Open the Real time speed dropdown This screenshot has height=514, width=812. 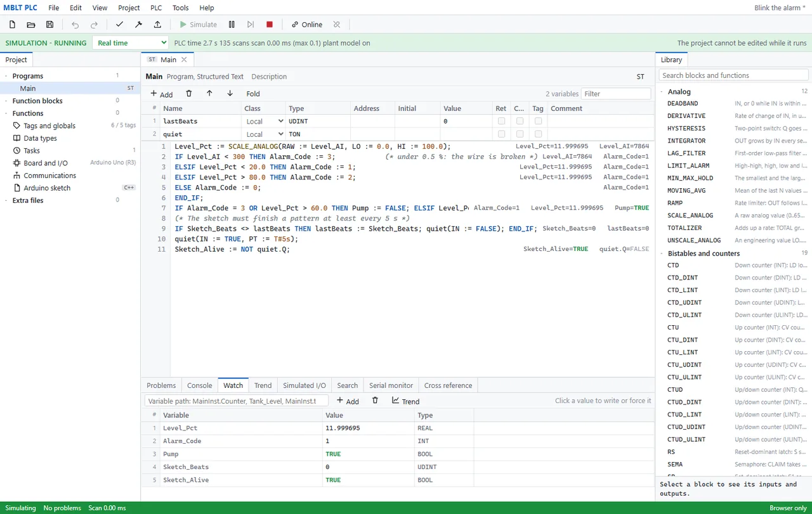tap(131, 43)
